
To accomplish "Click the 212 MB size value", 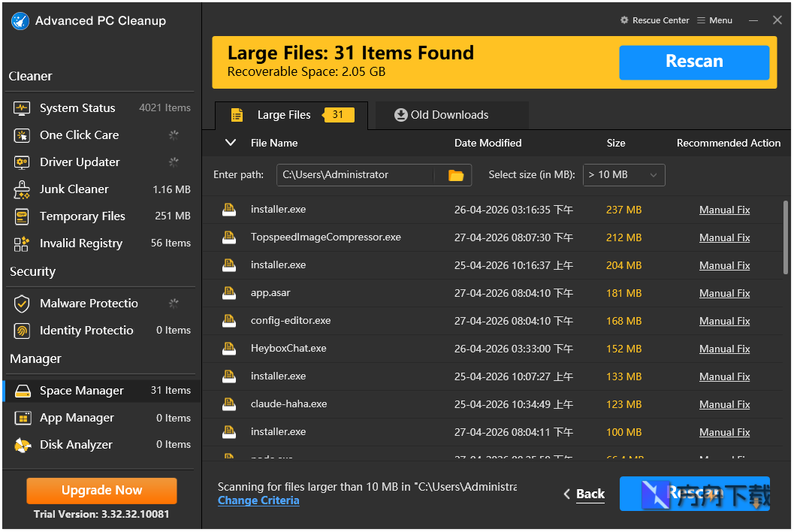I will [x=623, y=237].
